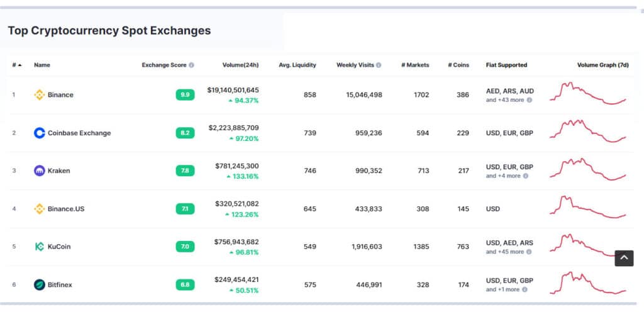
Task: Click Binance.US volume $320,521,082
Action: coord(237,204)
